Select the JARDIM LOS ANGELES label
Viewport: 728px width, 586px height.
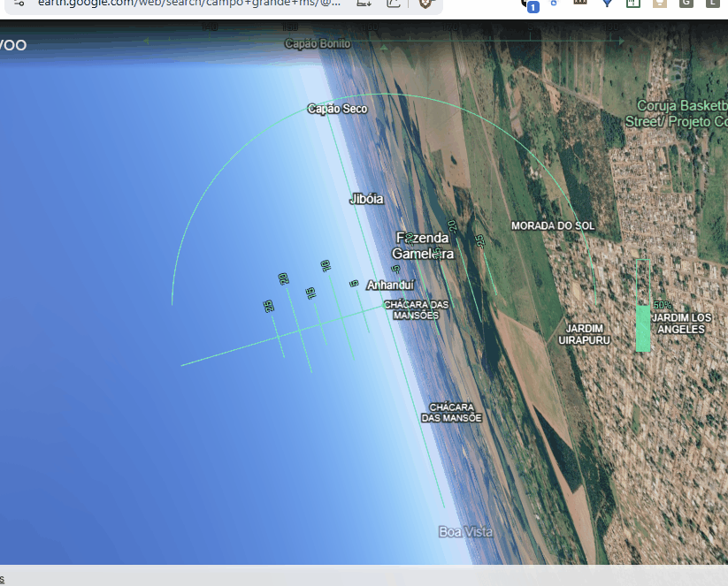point(682,323)
